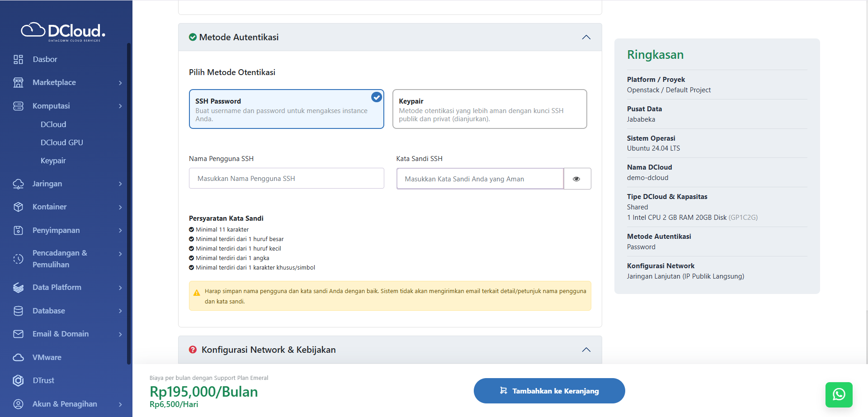Click the Email & Domain envelope icon
The width and height of the screenshot is (868, 417).
tap(18, 334)
